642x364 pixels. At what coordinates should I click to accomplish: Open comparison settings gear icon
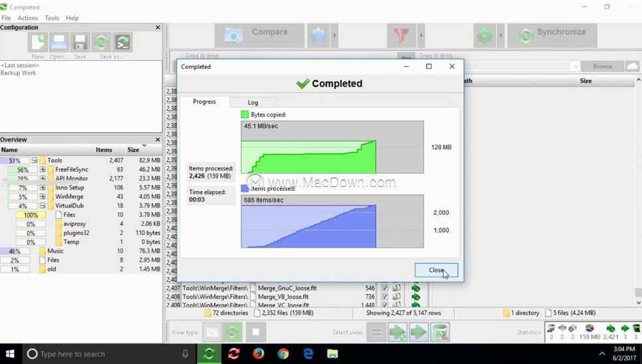319,36
